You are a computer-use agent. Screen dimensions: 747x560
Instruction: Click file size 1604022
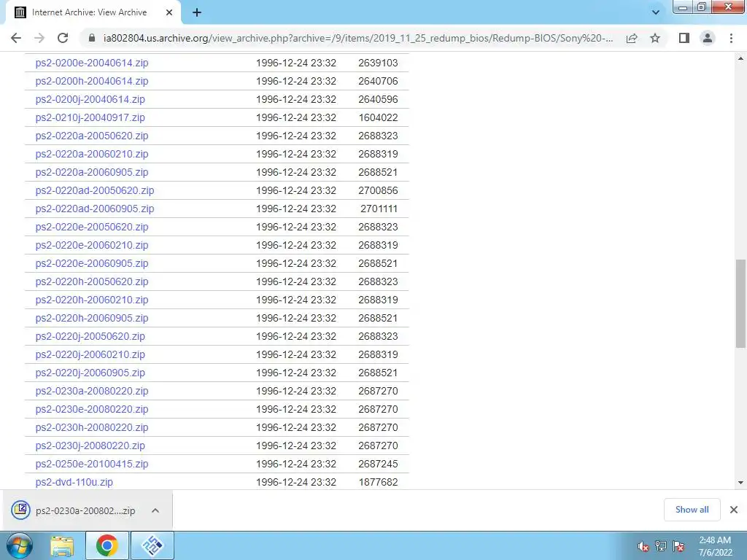click(379, 117)
